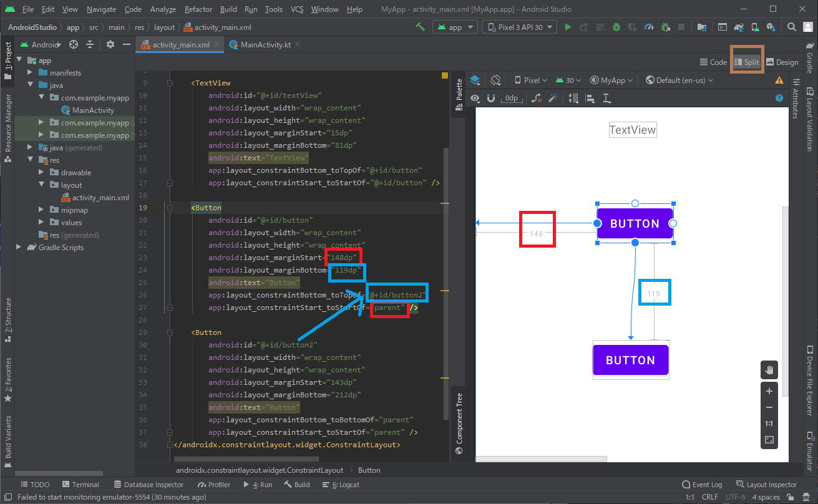Click the yellow warning triangle icon

779,80
